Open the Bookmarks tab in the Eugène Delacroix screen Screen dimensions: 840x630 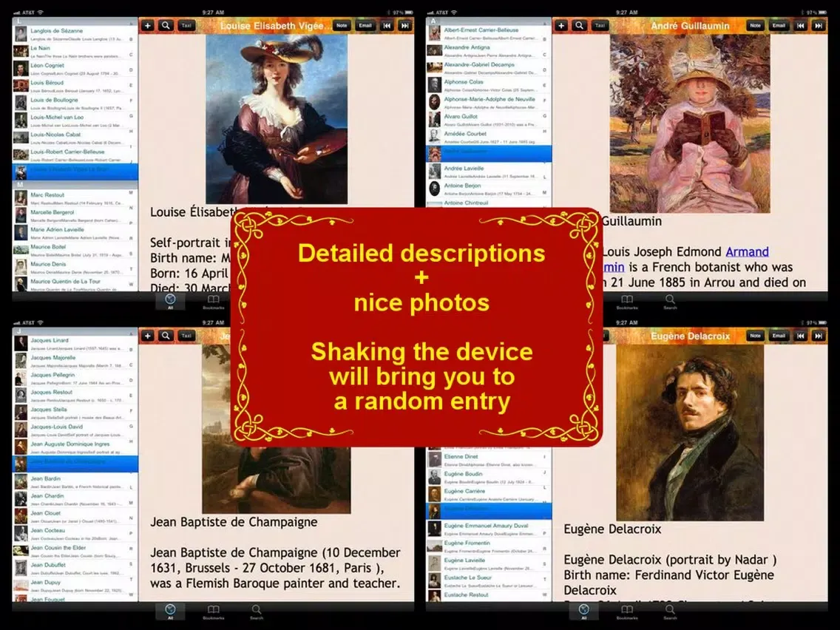627,612
